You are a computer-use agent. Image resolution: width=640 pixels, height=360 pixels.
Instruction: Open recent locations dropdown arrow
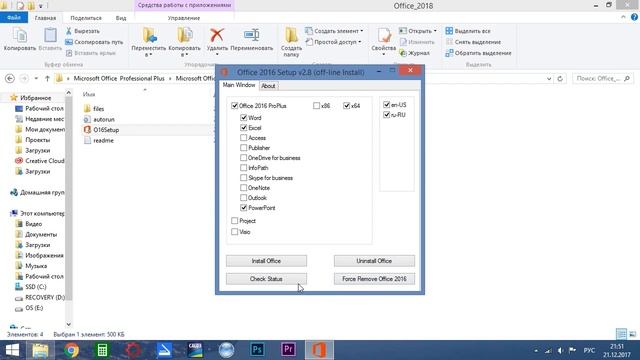coord(36,78)
